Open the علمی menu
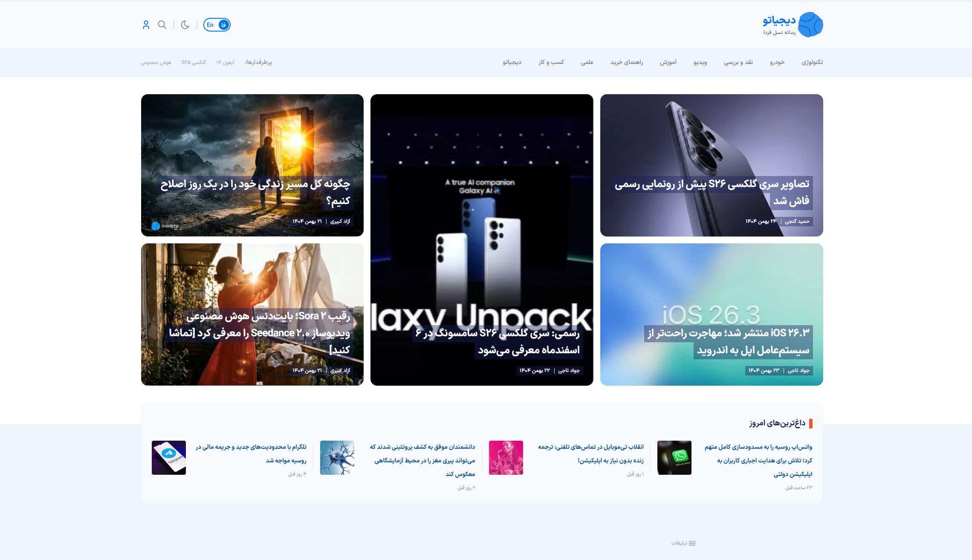Viewport: 972px width, 560px height. [x=587, y=62]
